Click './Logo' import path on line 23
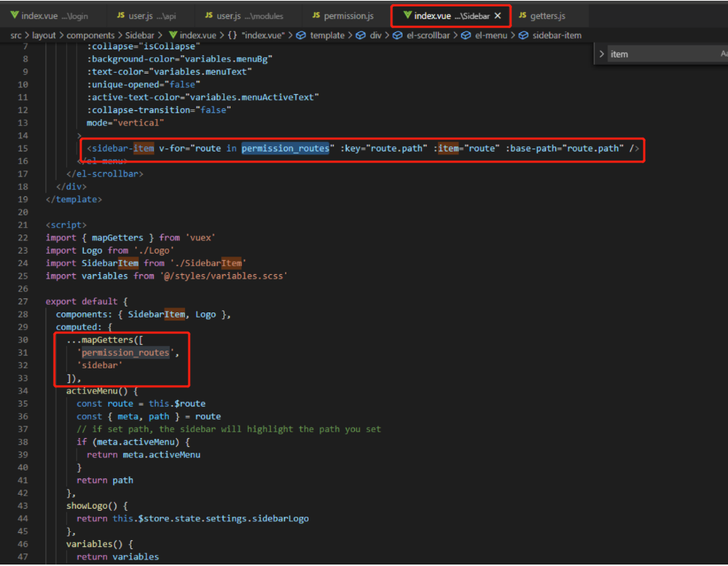Screen dimensions: 728x566 point(154,251)
